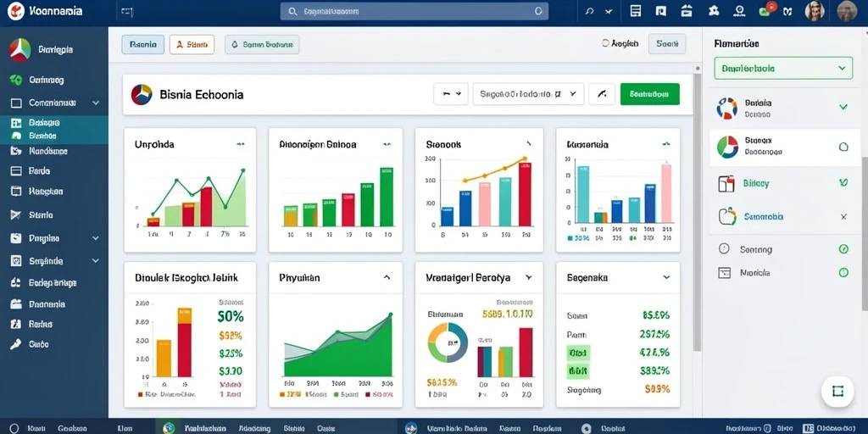Select the radio button next to Aogiob

(605, 43)
